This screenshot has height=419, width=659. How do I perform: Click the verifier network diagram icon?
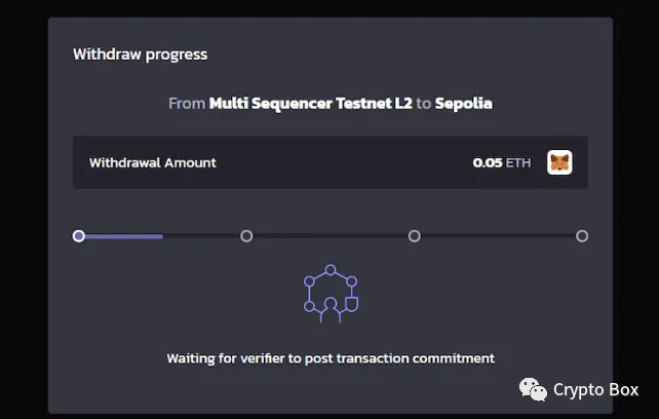(330, 294)
